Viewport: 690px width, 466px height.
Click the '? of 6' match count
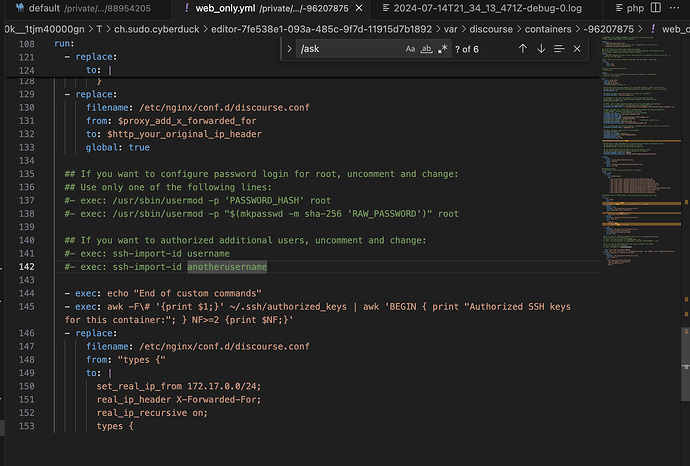click(467, 49)
